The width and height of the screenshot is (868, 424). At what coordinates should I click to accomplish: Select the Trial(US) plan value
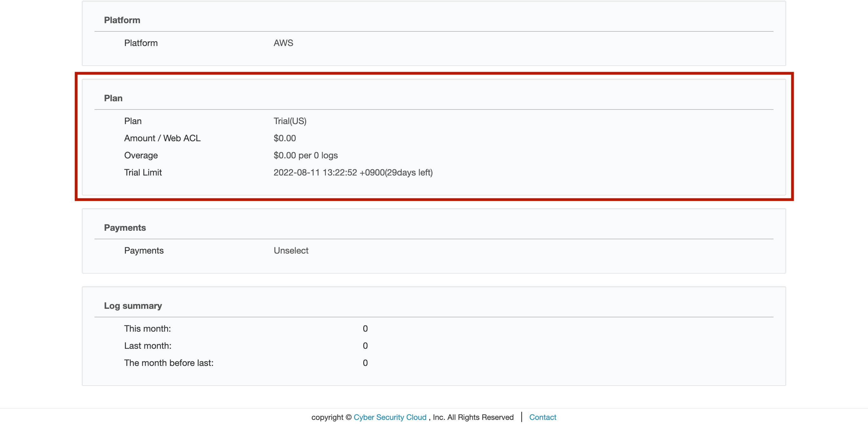[290, 121]
